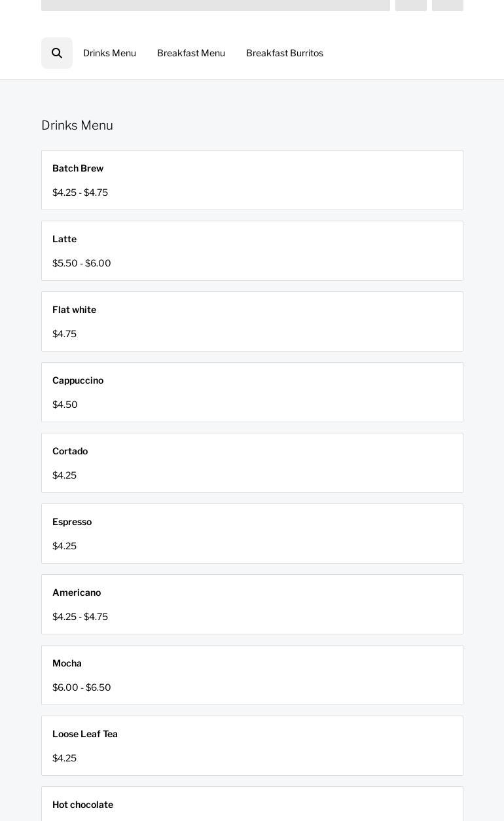Click the first small gray top button
Image resolution: width=504 pixels, height=821 pixels.
pyautogui.click(x=411, y=5)
